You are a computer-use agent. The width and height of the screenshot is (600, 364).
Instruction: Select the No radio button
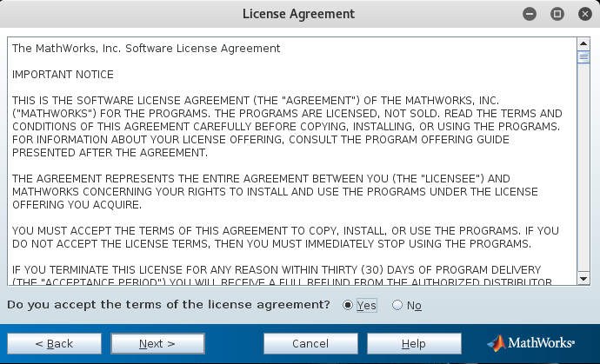point(397,305)
